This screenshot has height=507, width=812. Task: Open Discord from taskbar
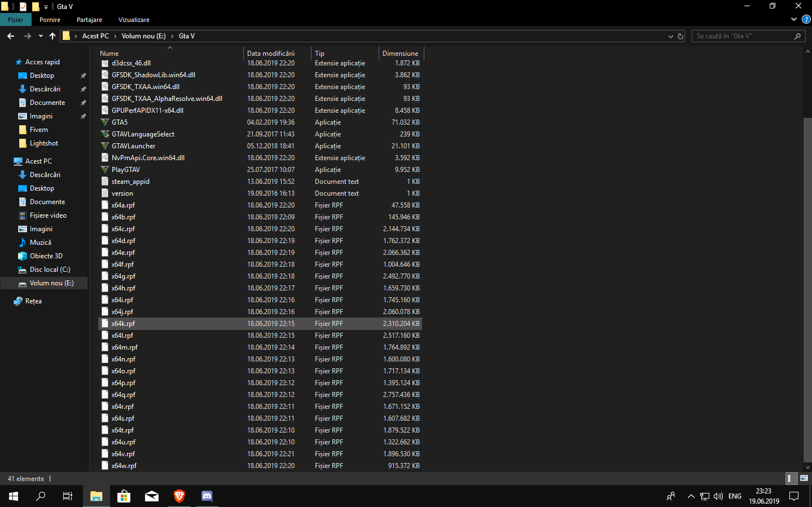tap(207, 496)
